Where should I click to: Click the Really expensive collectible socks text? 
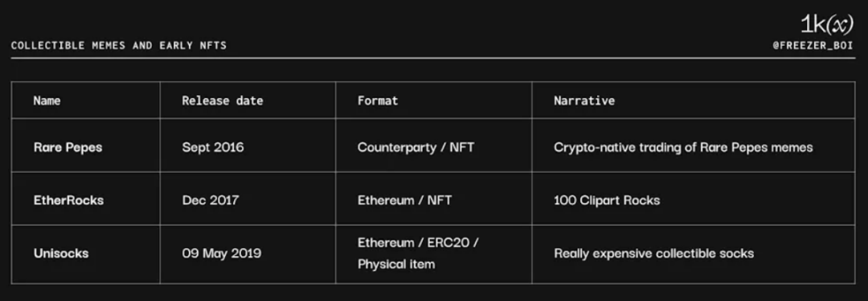point(653,254)
